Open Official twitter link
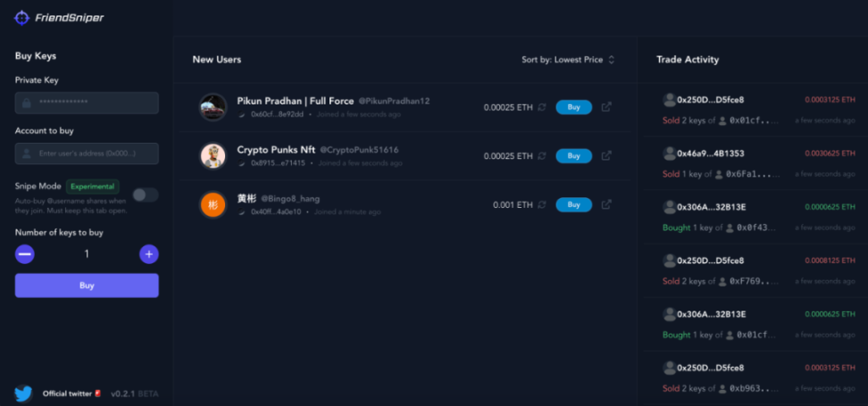The height and width of the screenshot is (406, 868). click(x=67, y=394)
